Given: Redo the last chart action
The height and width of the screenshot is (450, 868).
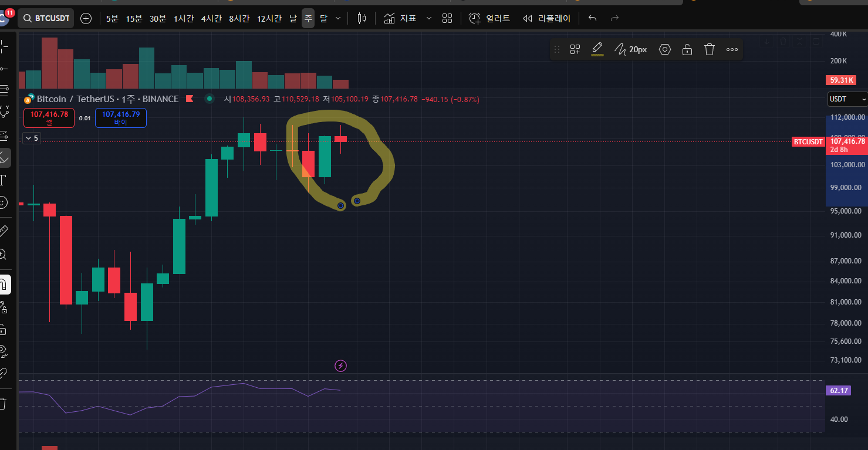Looking at the screenshot, I should [614, 18].
